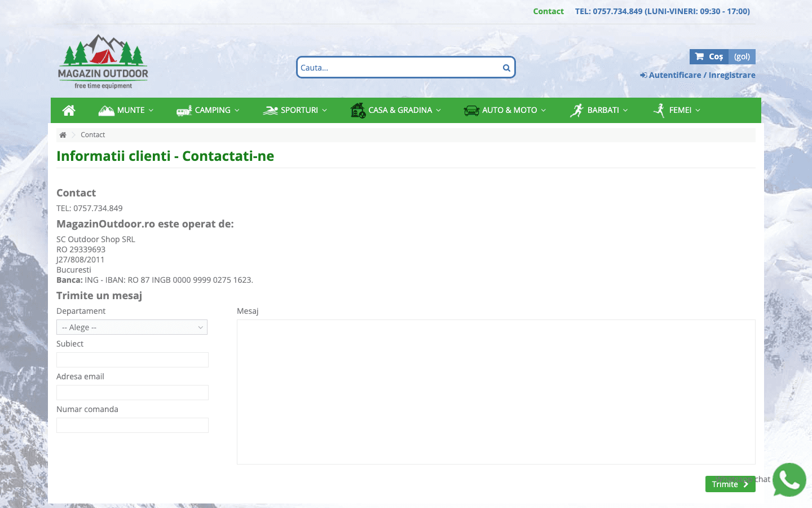
Task: Click the sign-in arrow icon beside Autentificare
Action: pos(643,75)
